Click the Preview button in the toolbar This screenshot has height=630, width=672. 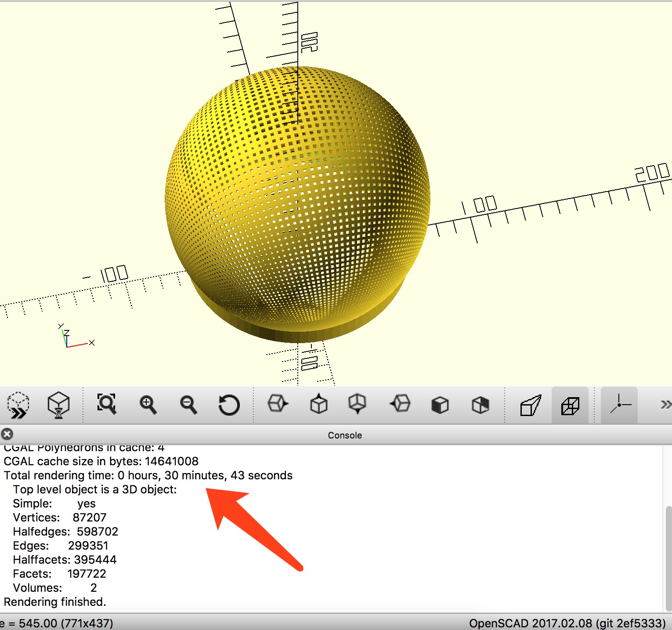(x=18, y=405)
